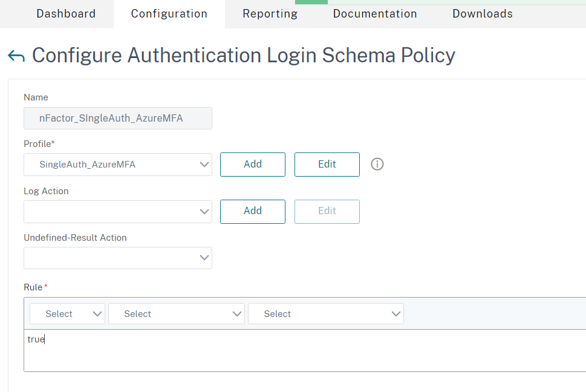Switch to the Dashboard tab
This screenshot has height=392, width=586.
coord(66,14)
